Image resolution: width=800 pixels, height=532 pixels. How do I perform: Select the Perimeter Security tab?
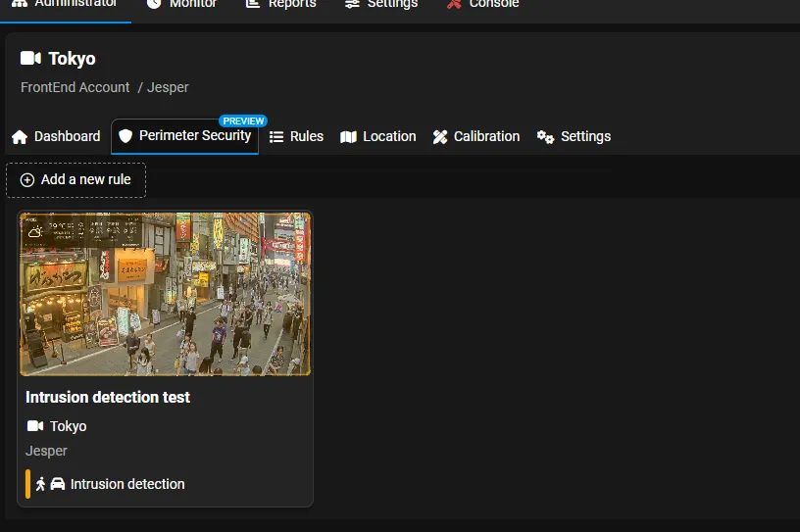pos(184,135)
